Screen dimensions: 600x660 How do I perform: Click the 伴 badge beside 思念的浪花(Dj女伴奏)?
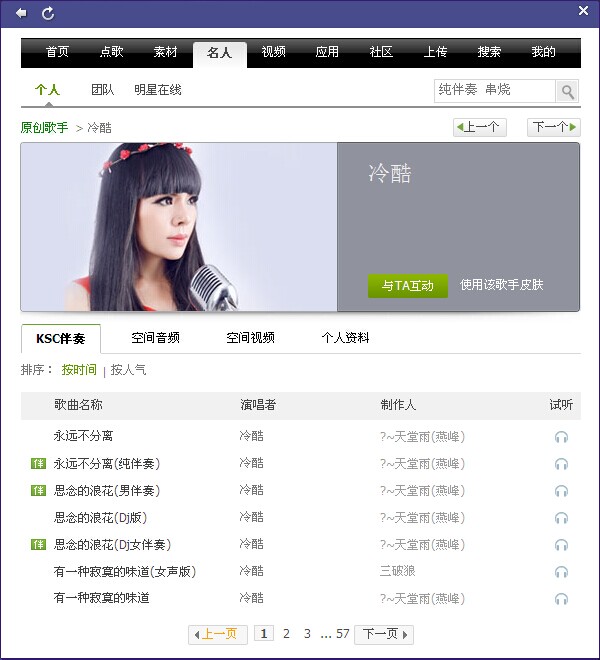click(x=38, y=545)
